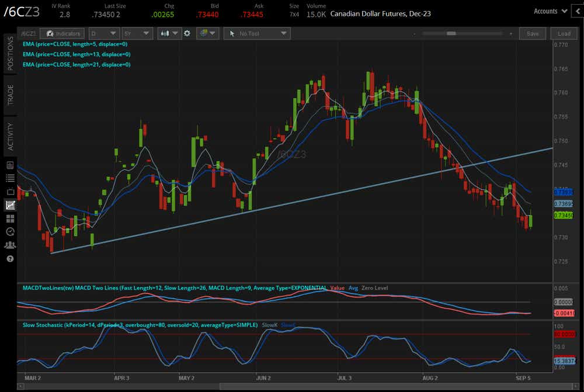Collapse the right panel with the arrow
The image size is (584, 392).
577,11
